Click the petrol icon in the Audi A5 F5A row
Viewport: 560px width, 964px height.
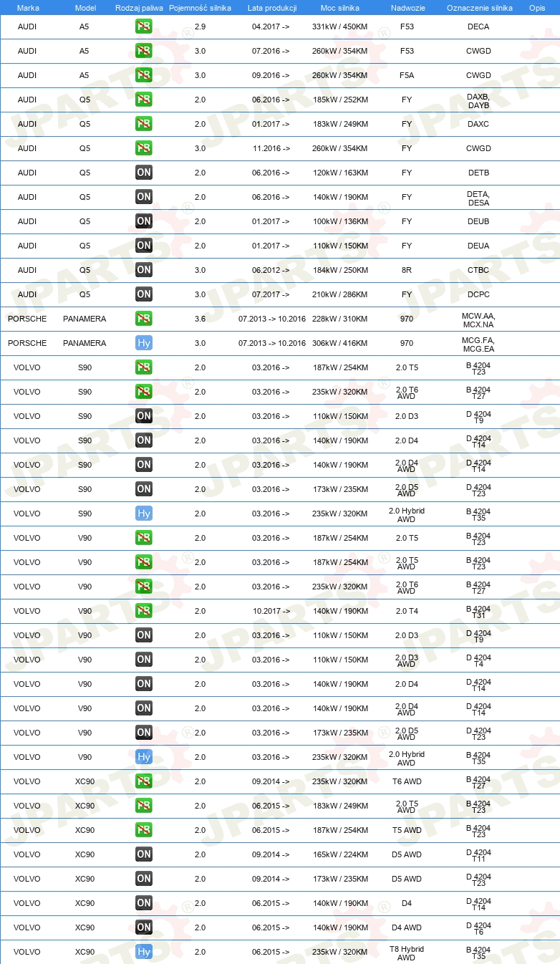click(x=144, y=75)
